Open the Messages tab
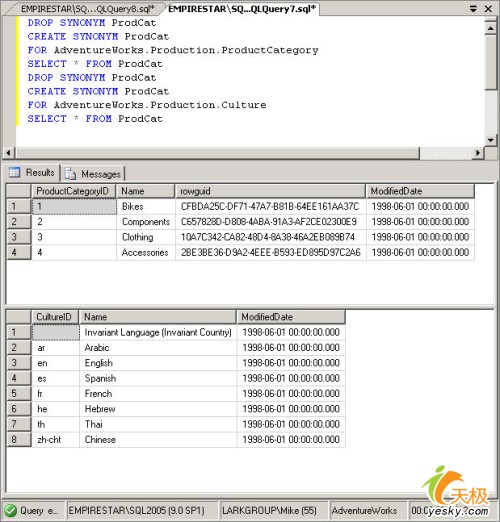 point(93,174)
